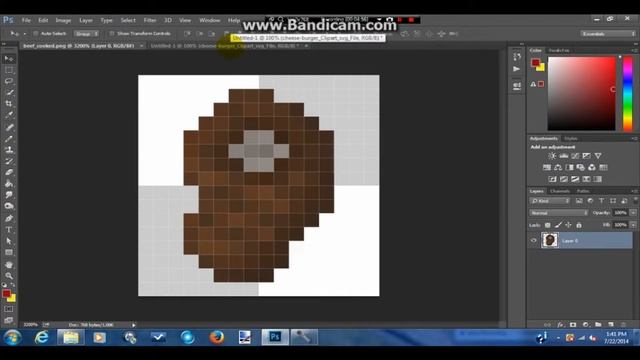The height and width of the screenshot is (360, 640).
Task: Toggle Lock position icon
Action: 568,225
